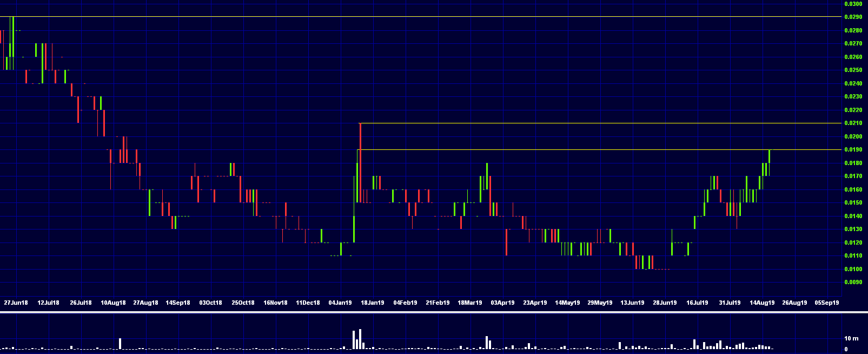Click the 0.0170 price label

(853, 176)
